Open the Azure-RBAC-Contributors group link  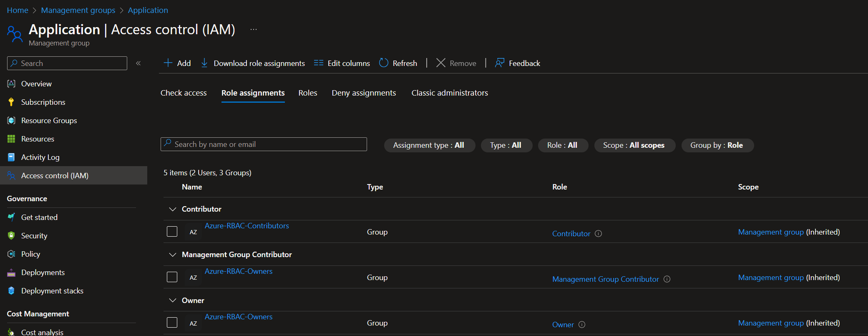pos(247,226)
